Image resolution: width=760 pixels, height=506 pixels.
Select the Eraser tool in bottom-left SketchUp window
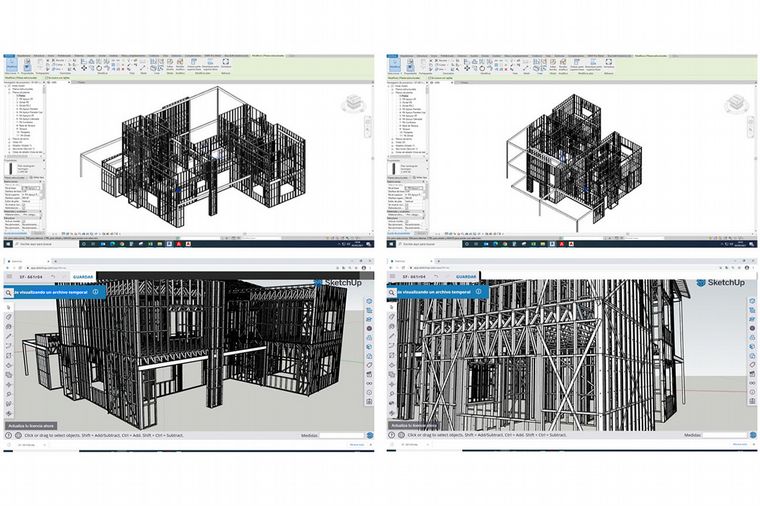point(8,318)
